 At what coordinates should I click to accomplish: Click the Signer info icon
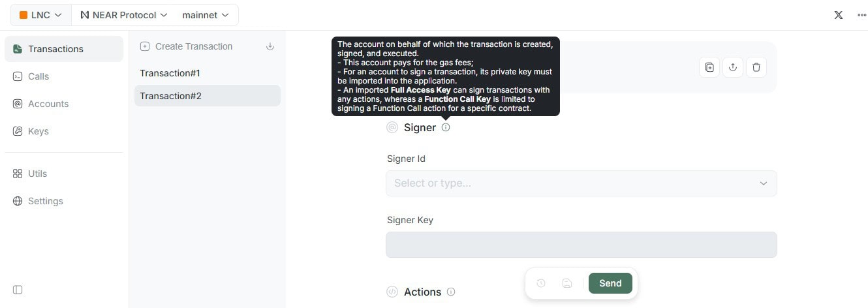[x=446, y=127]
